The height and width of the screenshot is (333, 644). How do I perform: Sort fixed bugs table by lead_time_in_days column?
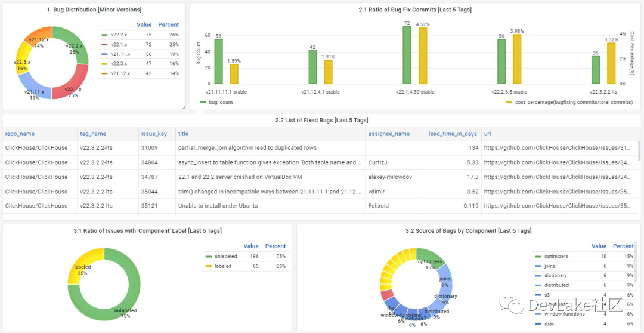click(x=453, y=134)
